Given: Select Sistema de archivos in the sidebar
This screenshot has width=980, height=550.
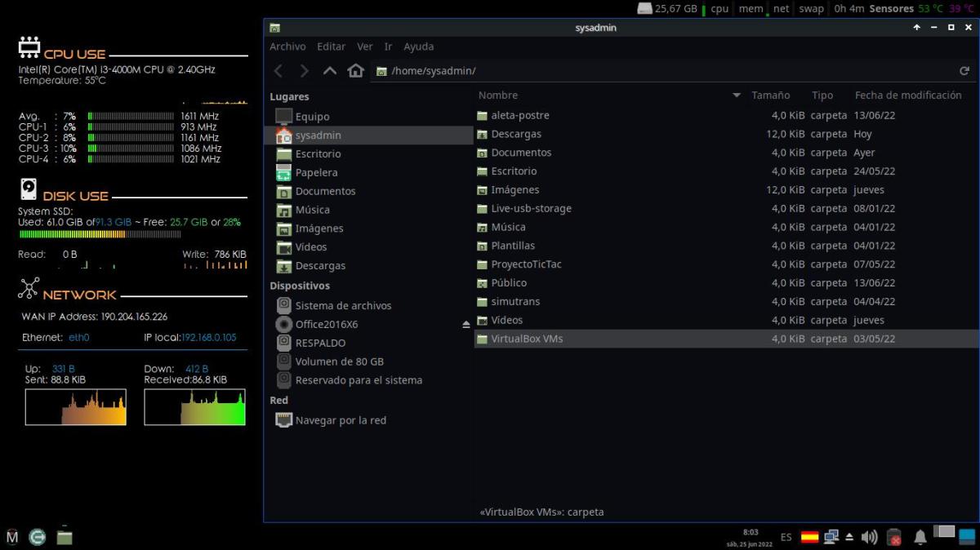Looking at the screenshot, I should (x=343, y=305).
